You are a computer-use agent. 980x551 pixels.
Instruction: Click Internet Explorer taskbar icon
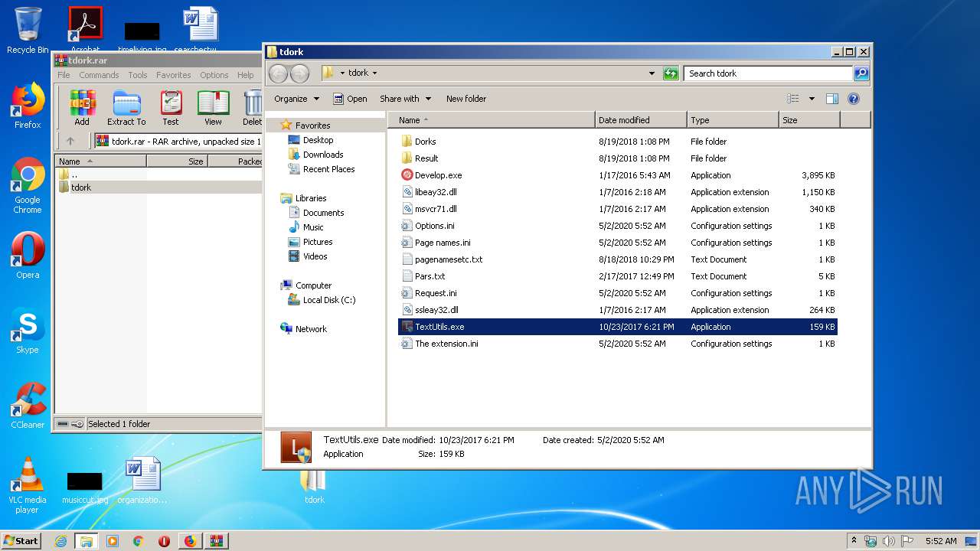point(60,541)
